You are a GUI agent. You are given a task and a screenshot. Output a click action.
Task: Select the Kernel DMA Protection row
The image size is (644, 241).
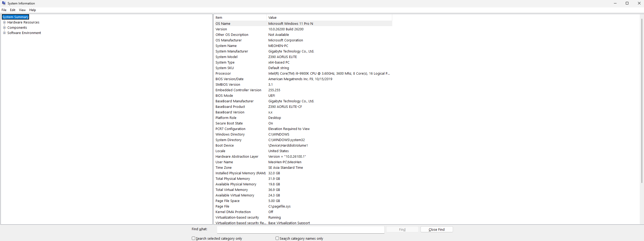303,212
